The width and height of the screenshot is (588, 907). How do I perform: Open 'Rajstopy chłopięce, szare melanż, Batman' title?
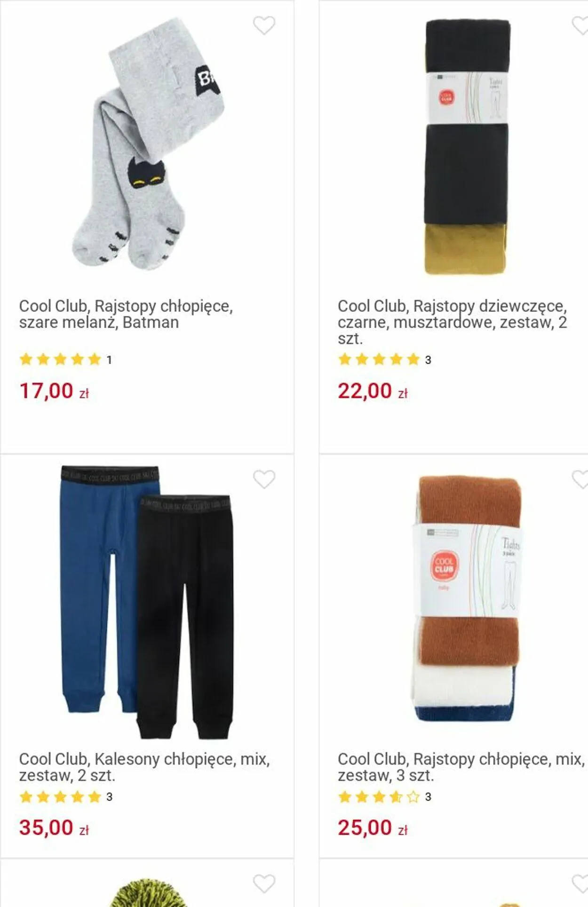126,314
